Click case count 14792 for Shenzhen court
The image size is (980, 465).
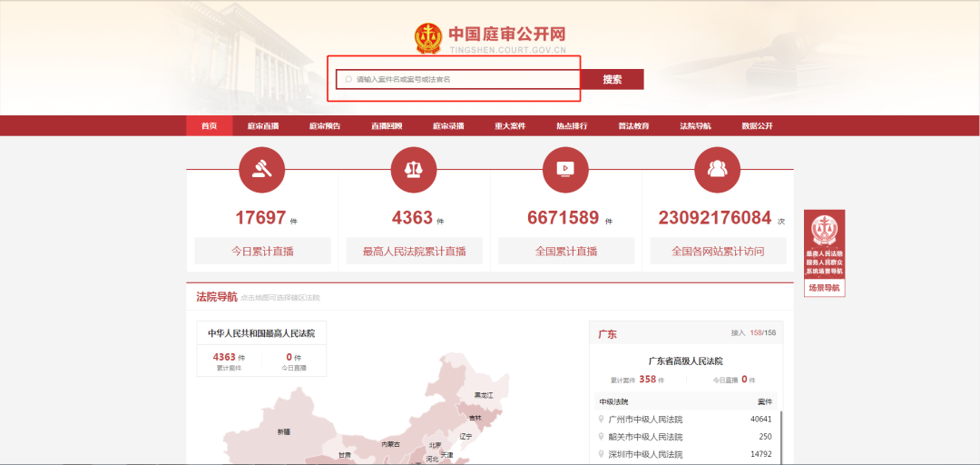click(x=761, y=454)
